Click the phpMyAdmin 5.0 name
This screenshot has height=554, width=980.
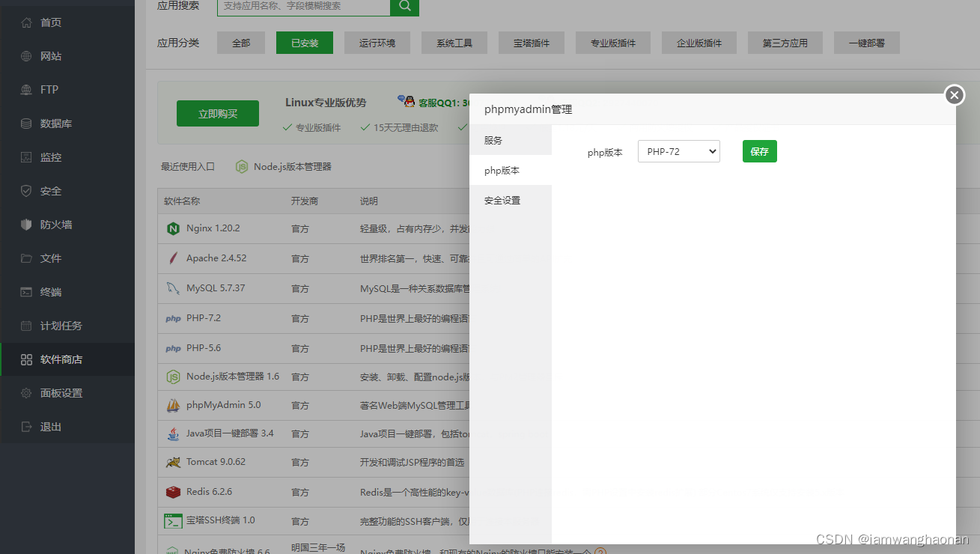[x=224, y=405]
